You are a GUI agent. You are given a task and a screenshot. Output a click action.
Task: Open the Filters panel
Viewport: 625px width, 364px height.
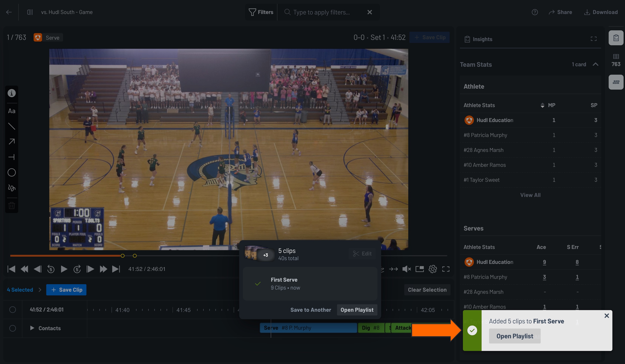click(260, 12)
